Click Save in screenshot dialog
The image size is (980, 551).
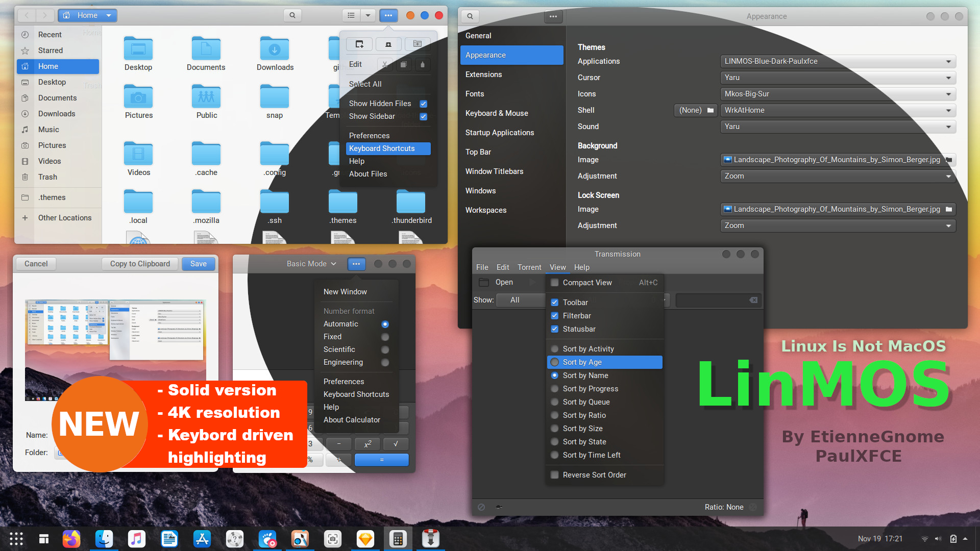199,264
